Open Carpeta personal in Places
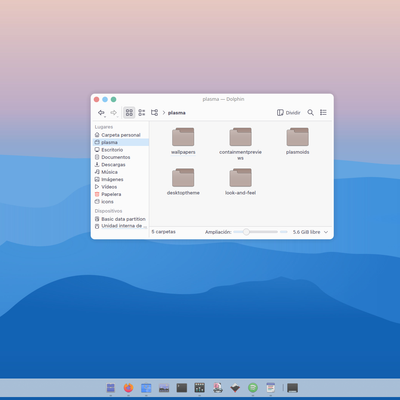This screenshot has height=400, width=400. [x=120, y=135]
